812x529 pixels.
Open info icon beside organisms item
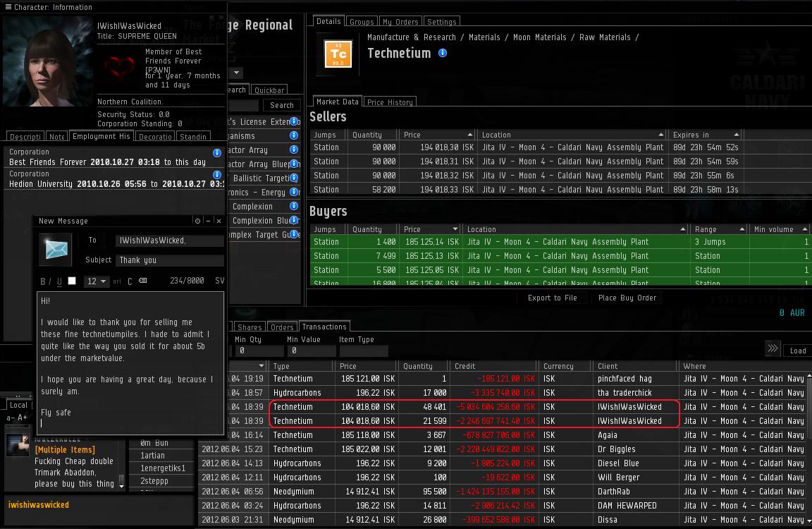point(294,135)
